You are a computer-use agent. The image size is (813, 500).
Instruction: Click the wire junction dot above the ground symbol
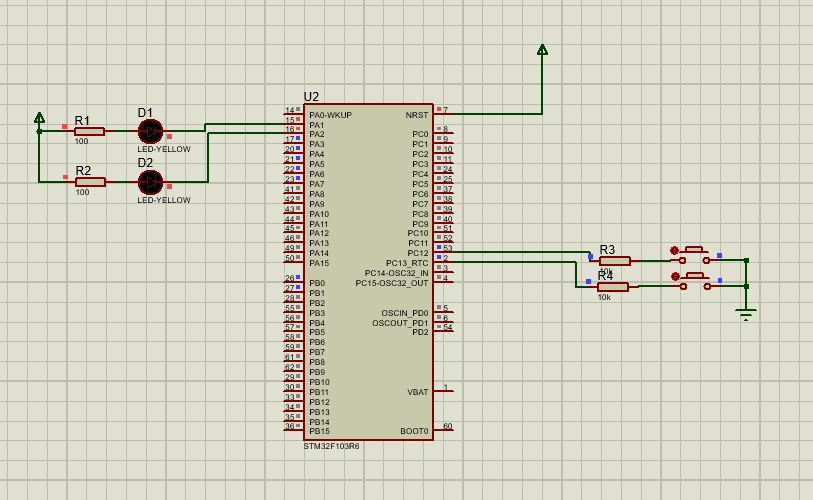pos(746,286)
